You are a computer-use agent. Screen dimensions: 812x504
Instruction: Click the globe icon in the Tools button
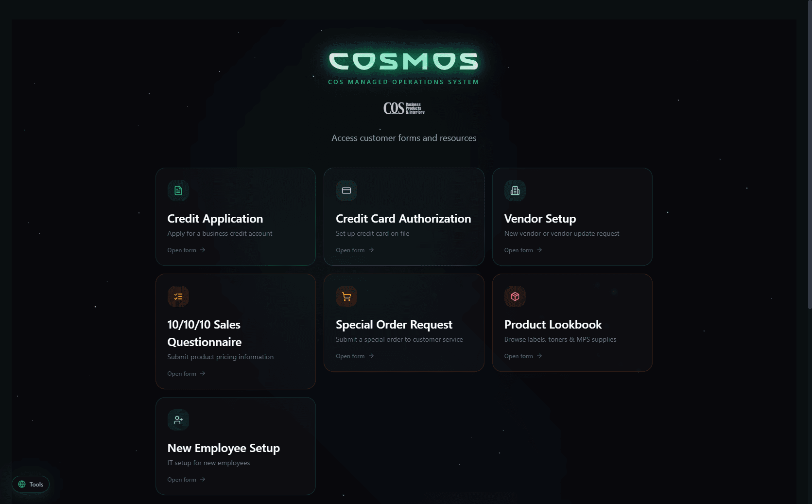click(22, 484)
